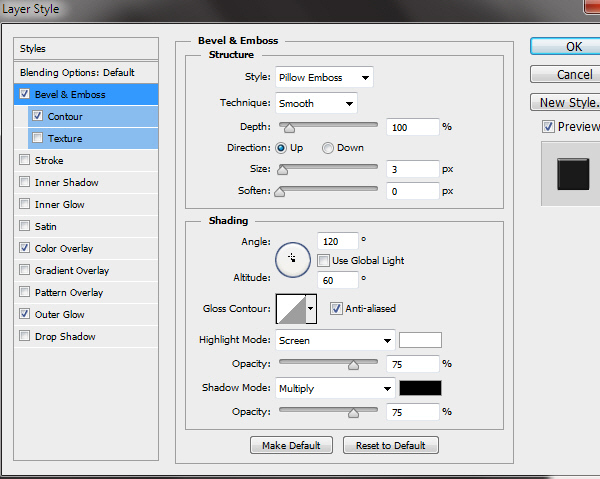Open the Technique dropdown showing Smooth
The height and width of the screenshot is (479, 600).
click(x=316, y=103)
